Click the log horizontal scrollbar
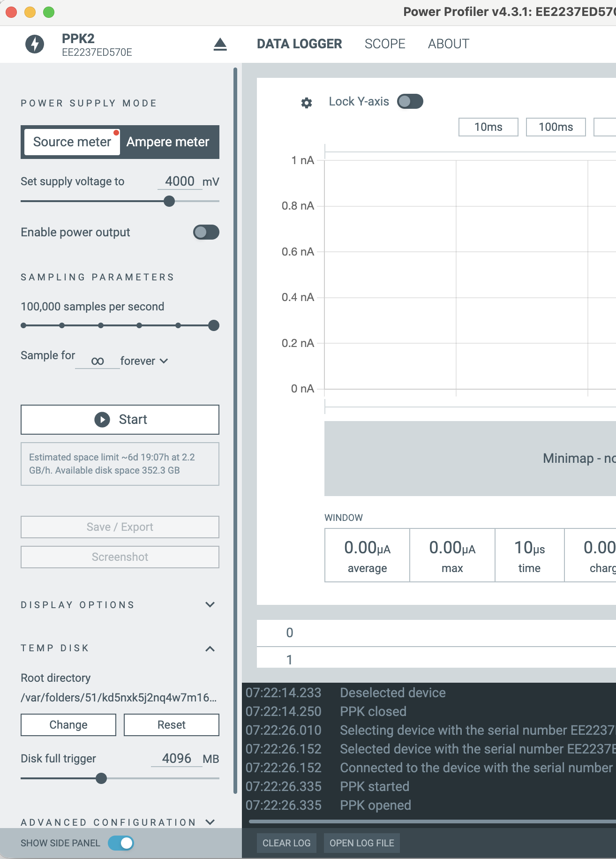Image resolution: width=616 pixels, height=859 pixels. pyautogui.click(x=433, y=821)
